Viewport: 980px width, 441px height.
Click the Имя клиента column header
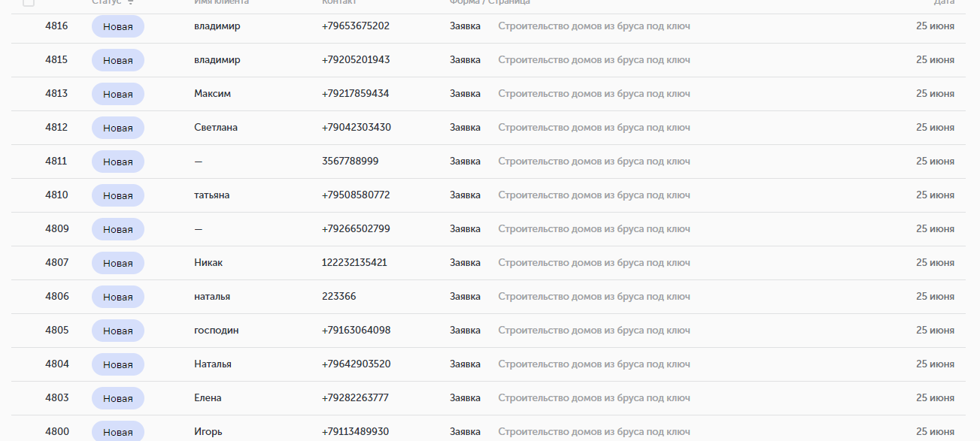pos(221,2)
